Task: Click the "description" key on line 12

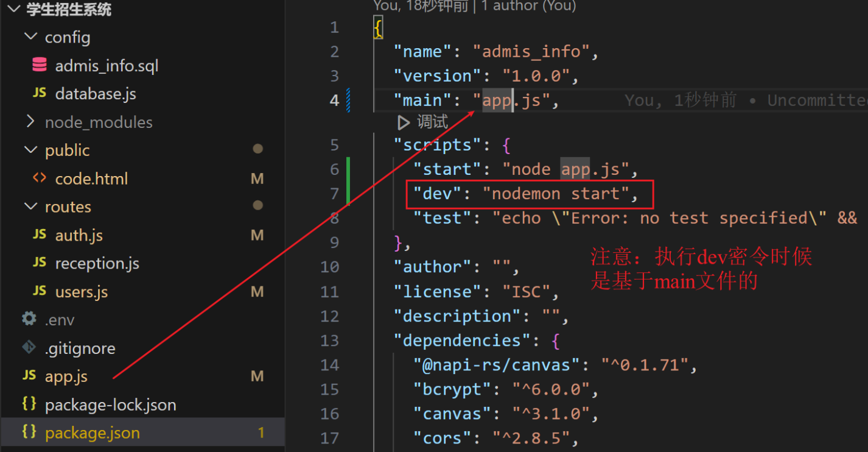Action: pos(457,316)
